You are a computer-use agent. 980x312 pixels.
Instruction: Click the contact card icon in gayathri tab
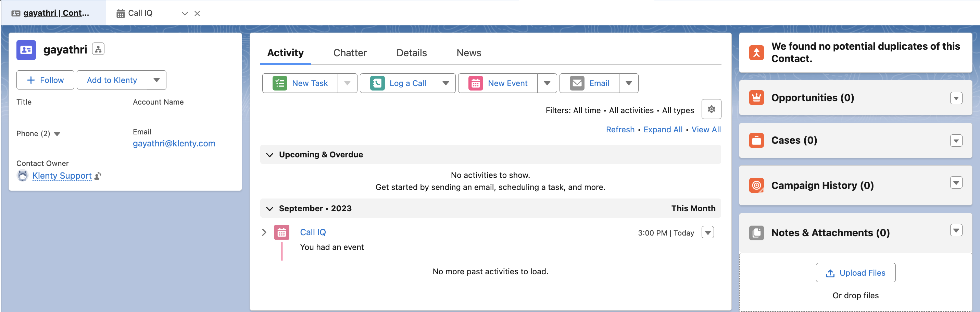pyautogui.click(x=16, y=13)
